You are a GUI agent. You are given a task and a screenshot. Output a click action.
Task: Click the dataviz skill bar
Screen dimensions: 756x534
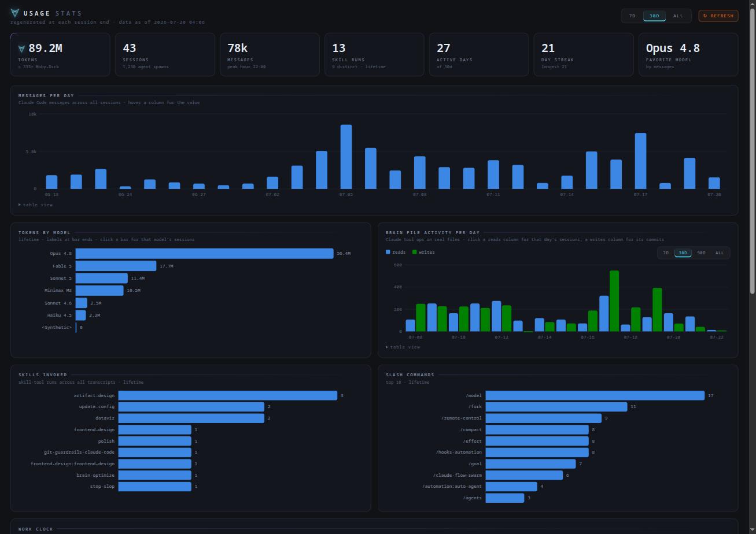click(x=191, y=418)
